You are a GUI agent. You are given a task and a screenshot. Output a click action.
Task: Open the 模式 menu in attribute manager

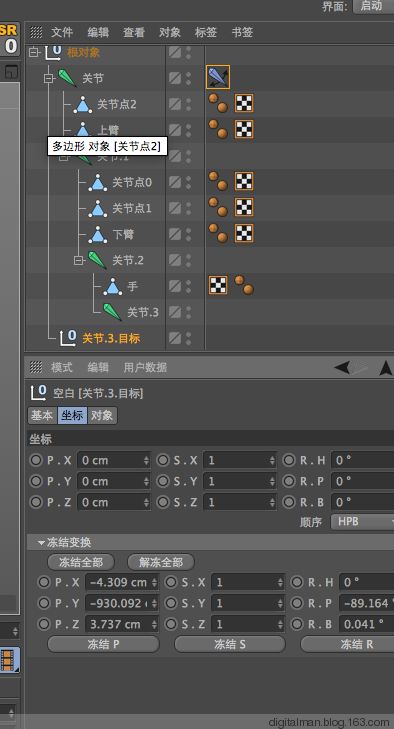point(62,367)
